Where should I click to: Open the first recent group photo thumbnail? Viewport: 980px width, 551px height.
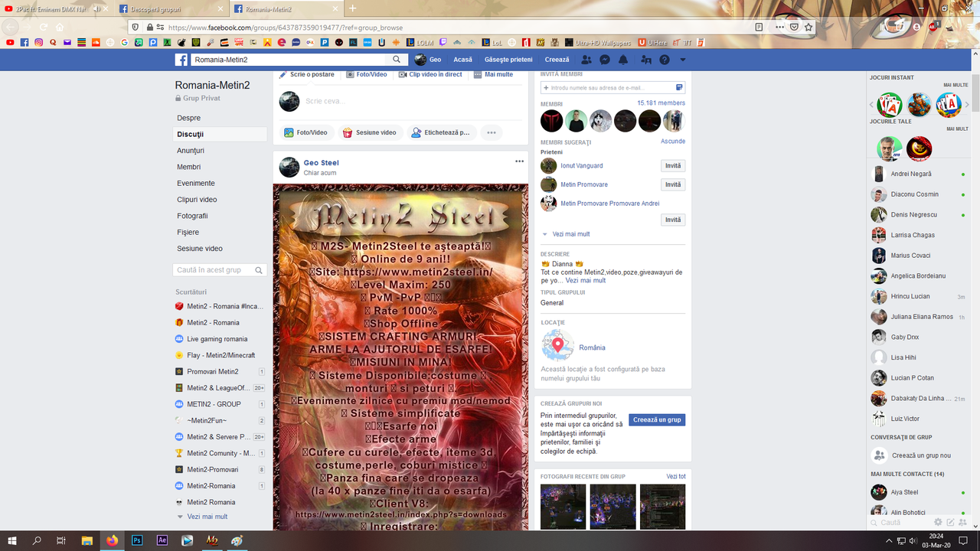[x=563, y=507]
